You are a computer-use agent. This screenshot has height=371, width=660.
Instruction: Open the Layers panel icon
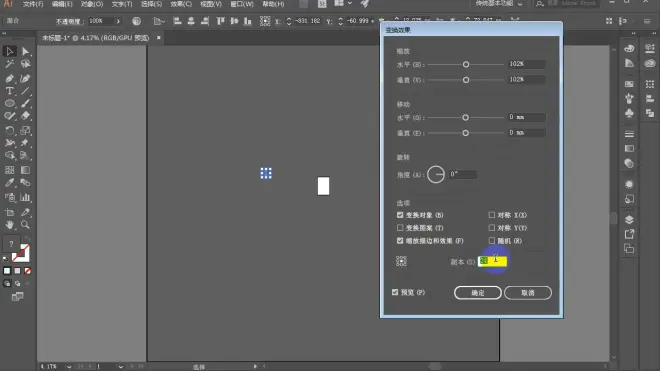tap(629, 219)
